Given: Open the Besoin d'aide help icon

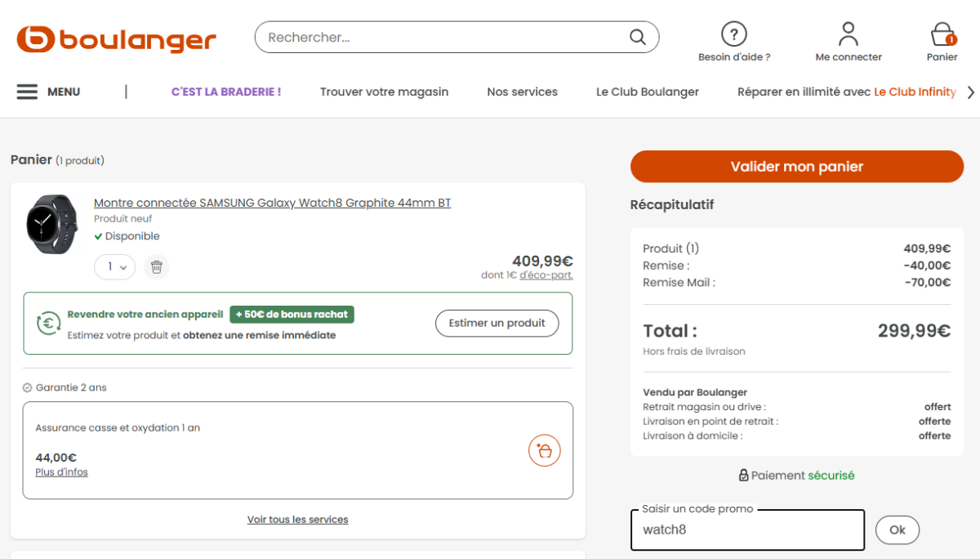Looking at the screenshot, I should pos(734,34).
